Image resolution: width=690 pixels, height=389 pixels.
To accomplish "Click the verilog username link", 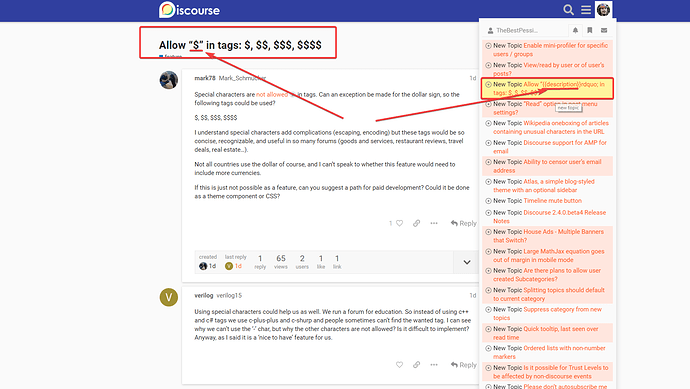I will (x=204, y=295).
